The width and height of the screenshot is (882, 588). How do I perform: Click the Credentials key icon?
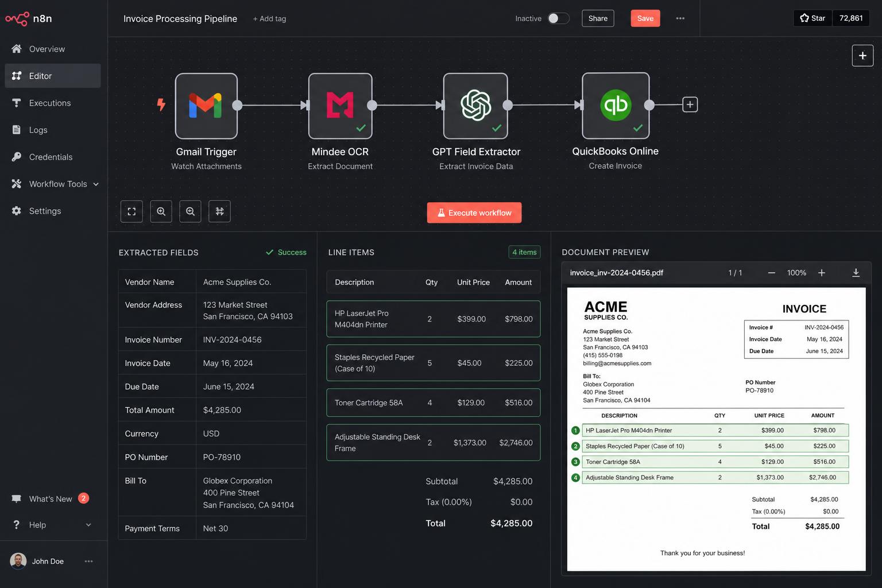(17, 157)
